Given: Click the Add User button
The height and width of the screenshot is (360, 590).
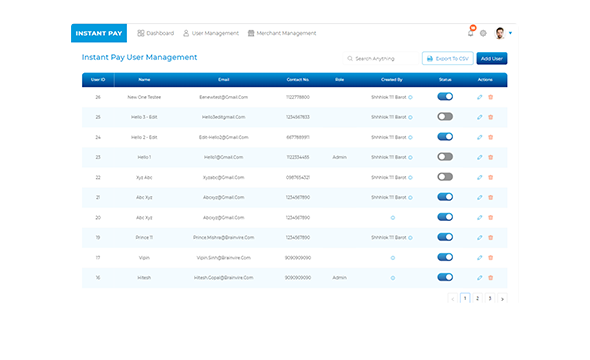Looking at the screenshot, I should [x=491, y=58].
